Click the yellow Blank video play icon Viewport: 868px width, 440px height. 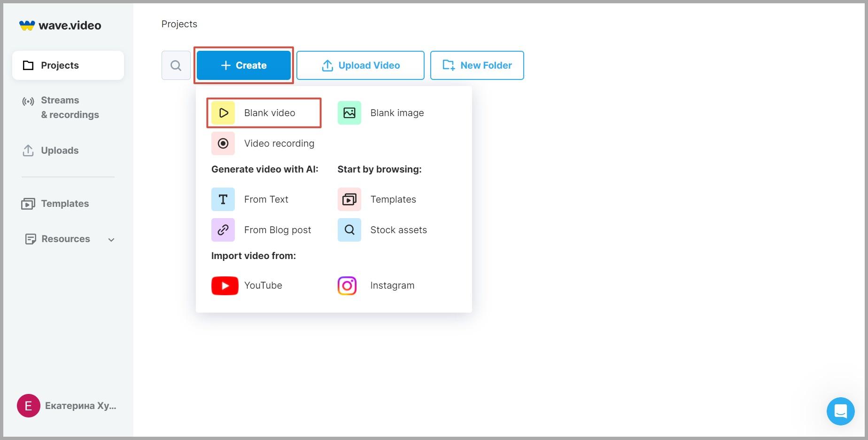click(x=223, y=113)
